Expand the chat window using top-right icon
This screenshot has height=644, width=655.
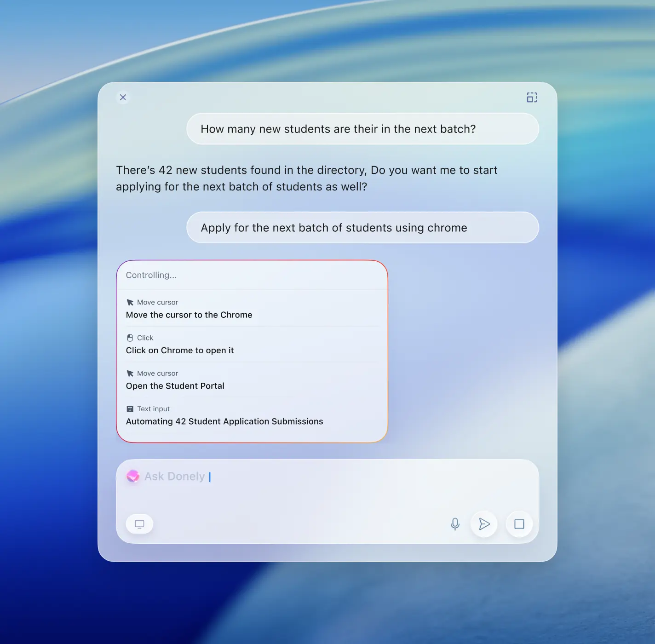click(532, 98)
